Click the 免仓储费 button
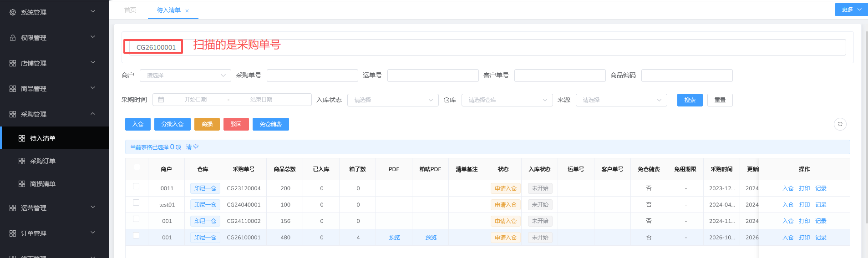Image resolution: width=868 pixels, height=258 pixels. (271, 124)
